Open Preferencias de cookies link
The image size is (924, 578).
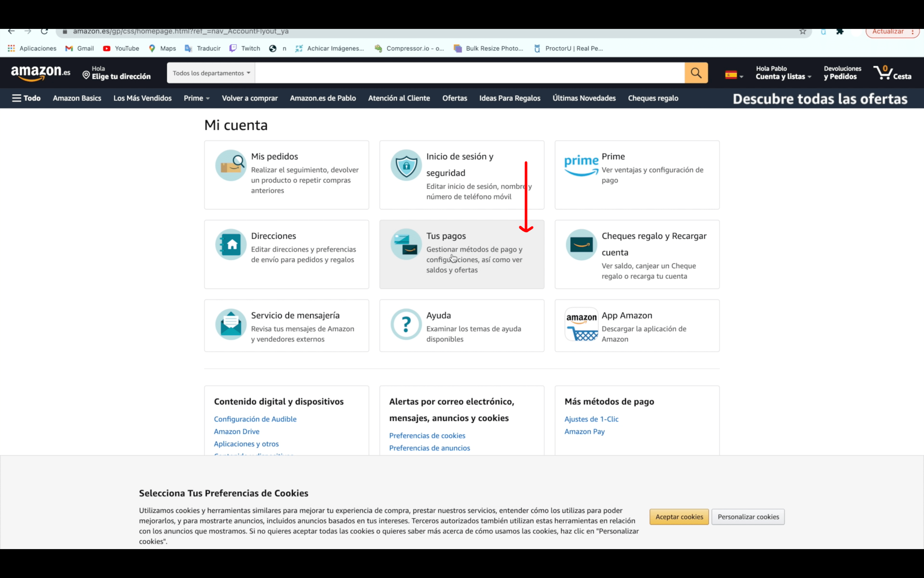coord(427,435)
